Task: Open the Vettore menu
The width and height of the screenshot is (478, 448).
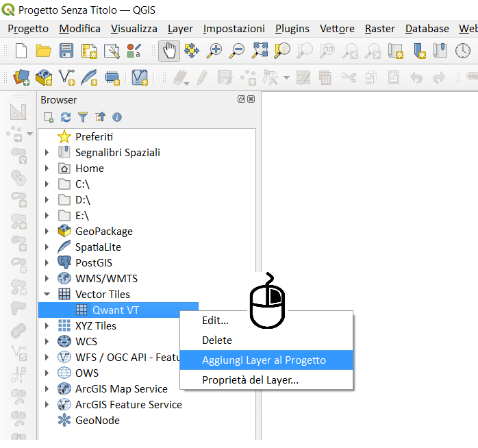Action: pyautogui.click(x=337, y=29)
